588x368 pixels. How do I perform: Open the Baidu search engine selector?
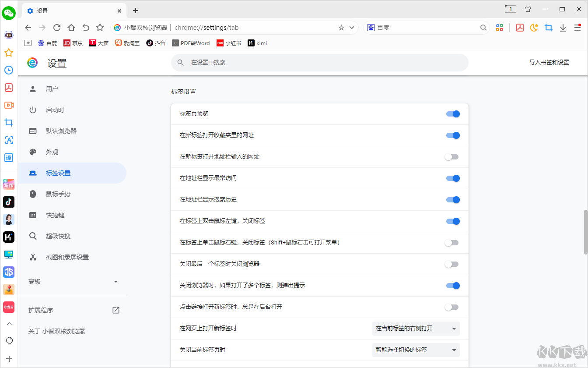tap(371, 28)
